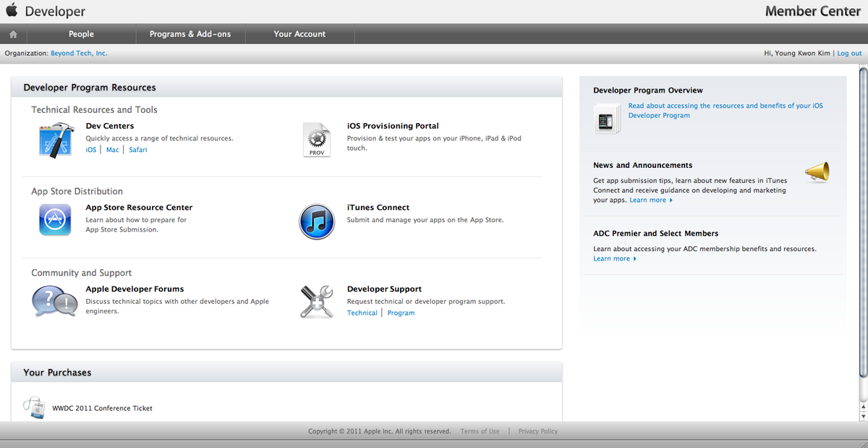Click the copyright 2011 Apple Inc. text
This screenshot has width=868, height=448.
click(x=380, y=431)
